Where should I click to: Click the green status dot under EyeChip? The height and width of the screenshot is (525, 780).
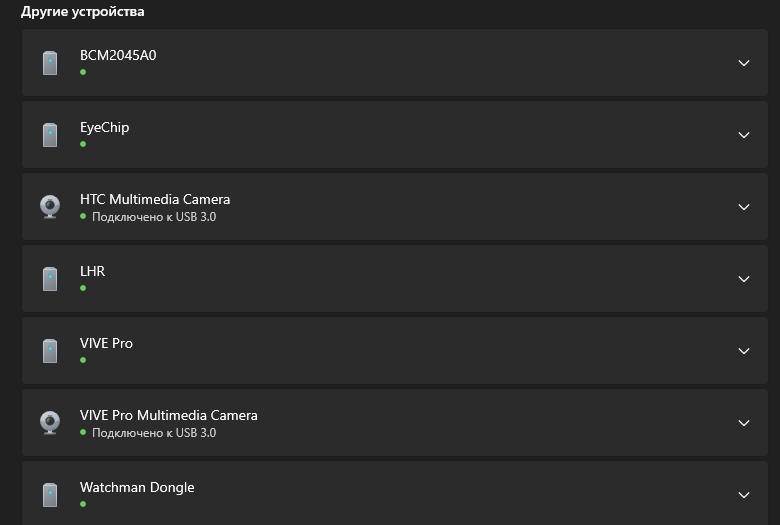click(x=83, y=144)
